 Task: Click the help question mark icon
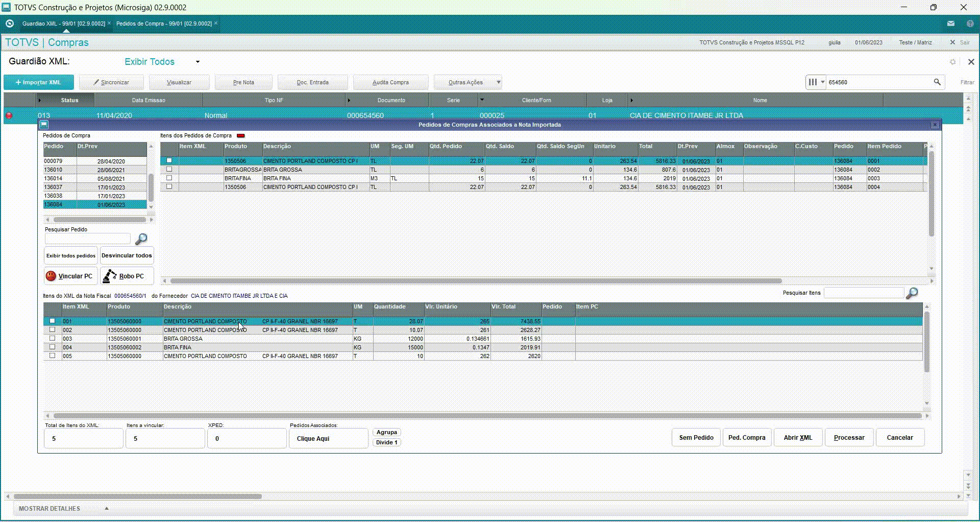pos(970,23)
